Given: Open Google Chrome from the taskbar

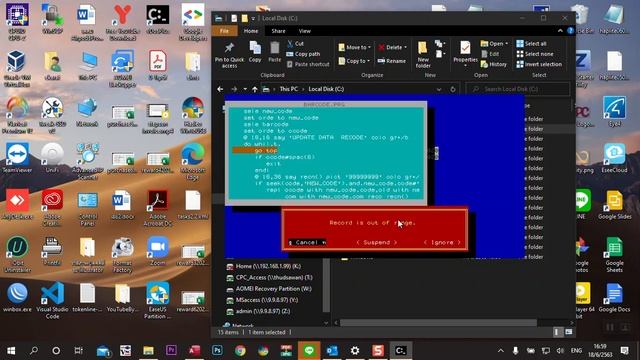Looking at the screenshot, I should 240,350.
